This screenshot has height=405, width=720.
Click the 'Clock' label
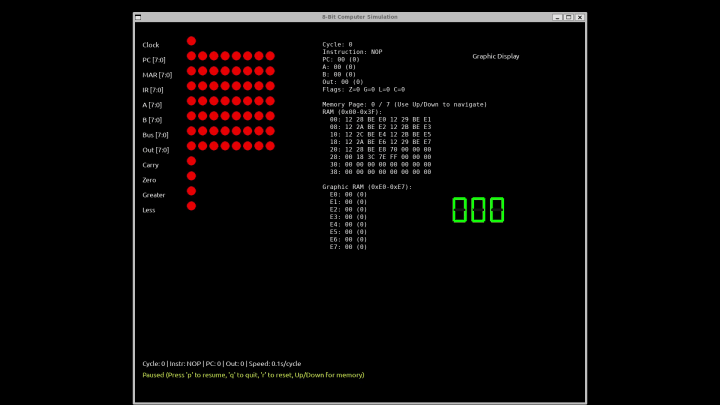pyautogui.click(x=151, y=45)
